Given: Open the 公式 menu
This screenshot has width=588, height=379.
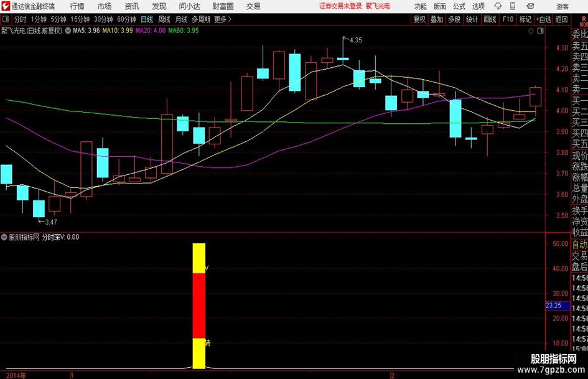Looking at the screenshot, I should 459,6.
